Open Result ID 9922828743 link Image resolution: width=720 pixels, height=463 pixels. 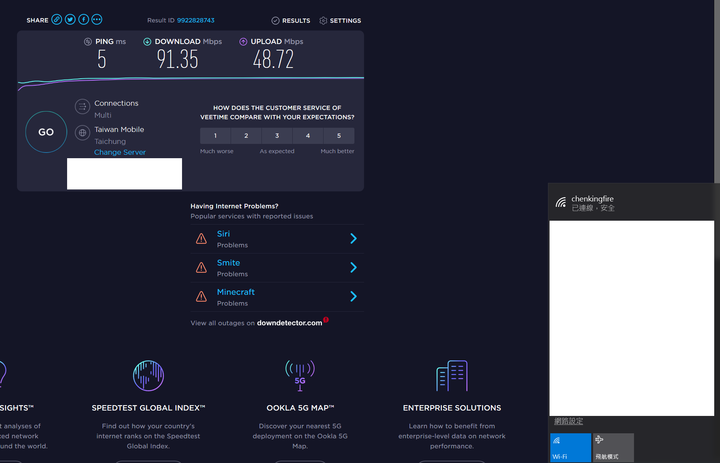tap(196, 20)
